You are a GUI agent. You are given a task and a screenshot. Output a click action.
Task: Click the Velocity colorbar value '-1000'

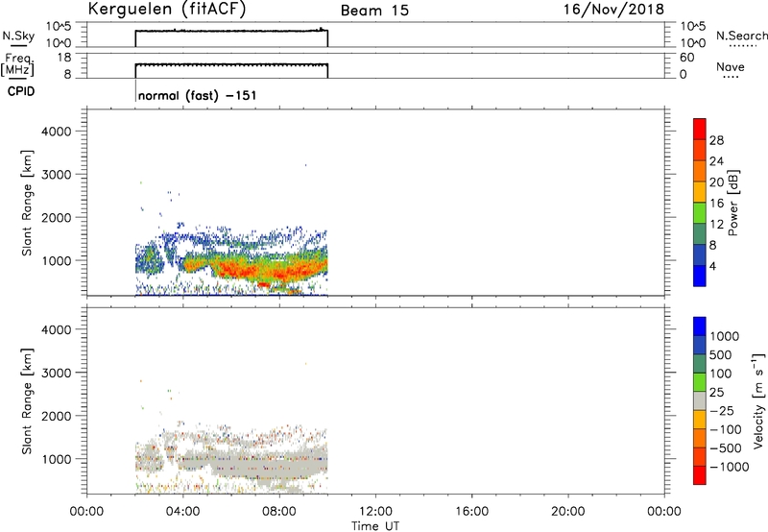tap(729, 467)
